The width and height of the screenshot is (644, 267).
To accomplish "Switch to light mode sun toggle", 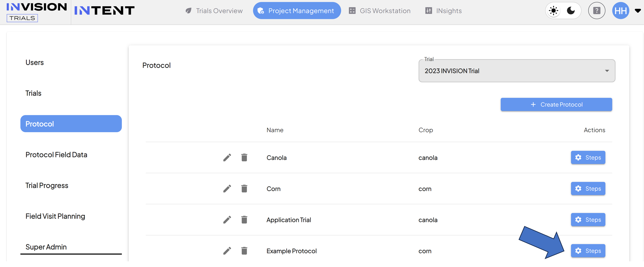I will tap(553, 11).
